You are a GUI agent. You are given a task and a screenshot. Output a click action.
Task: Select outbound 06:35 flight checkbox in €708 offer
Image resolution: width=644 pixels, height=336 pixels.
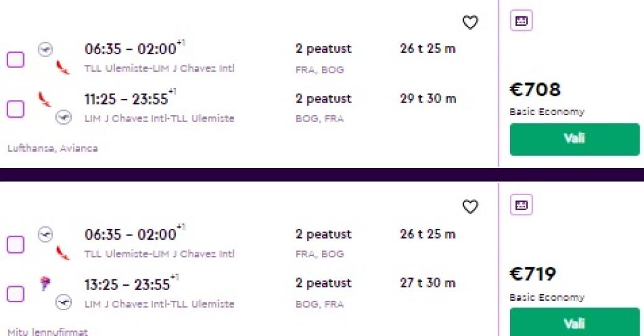click(x=16, y=60)
